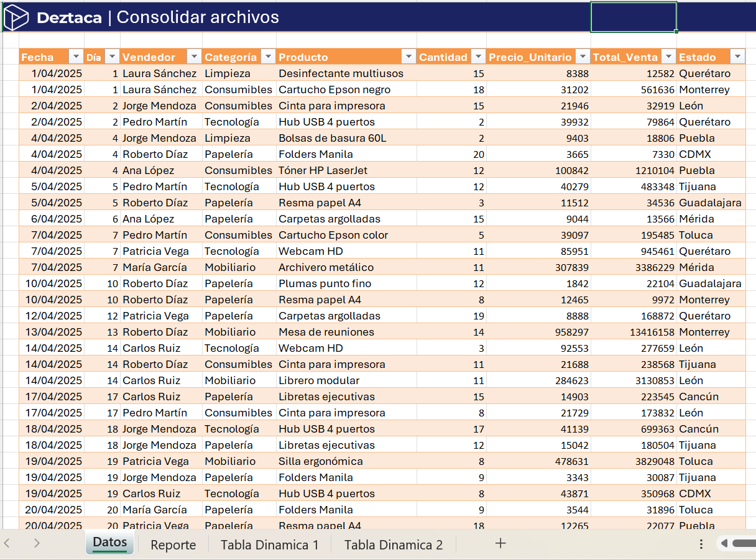The height and width of the screenshot is (560, 756).
Task: Select Total_Venta value 1210104
Action: point(634,170)
